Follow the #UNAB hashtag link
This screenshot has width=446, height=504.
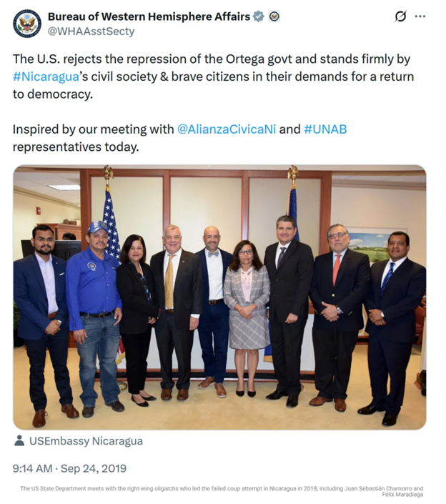[325, 129]
